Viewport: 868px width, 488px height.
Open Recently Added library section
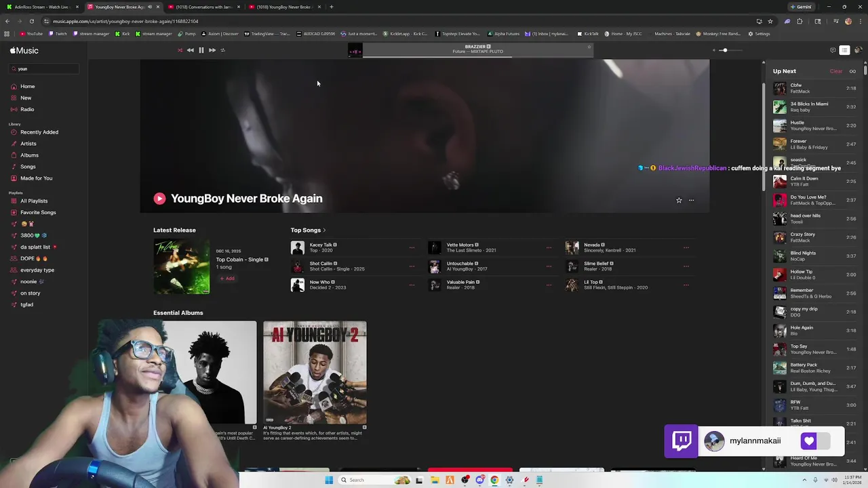click(x=39, y=132)
